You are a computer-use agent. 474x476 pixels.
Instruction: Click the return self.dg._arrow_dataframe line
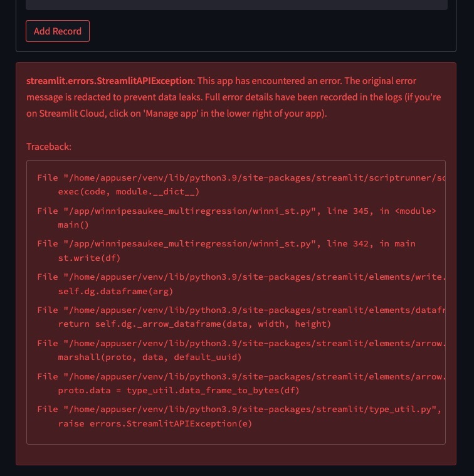click(x=194, y=324)
